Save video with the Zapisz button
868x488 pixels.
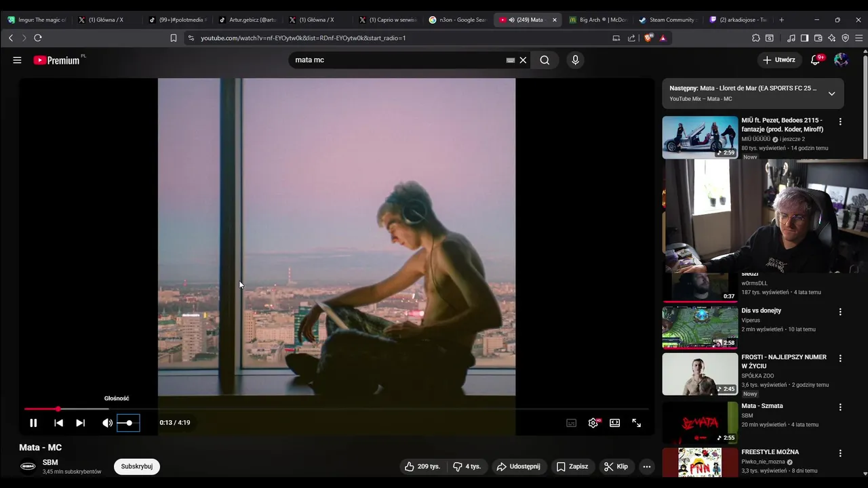[572, 466]
